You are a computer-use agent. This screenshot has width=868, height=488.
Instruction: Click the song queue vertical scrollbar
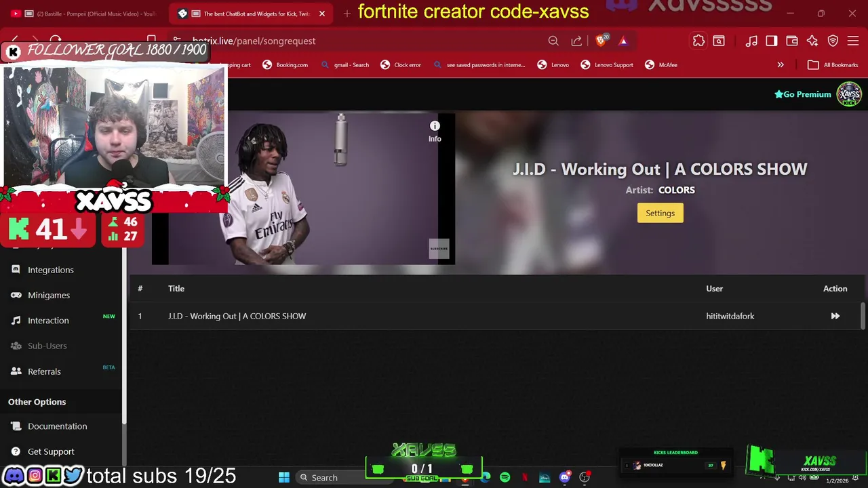(863, 316)
